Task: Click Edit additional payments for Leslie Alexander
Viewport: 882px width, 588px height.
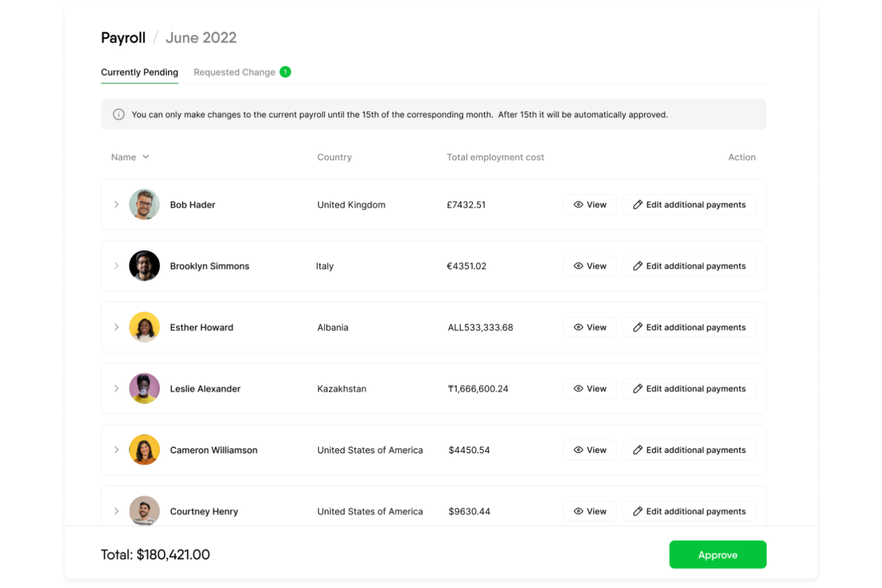Action: click(x=689, y=388)
